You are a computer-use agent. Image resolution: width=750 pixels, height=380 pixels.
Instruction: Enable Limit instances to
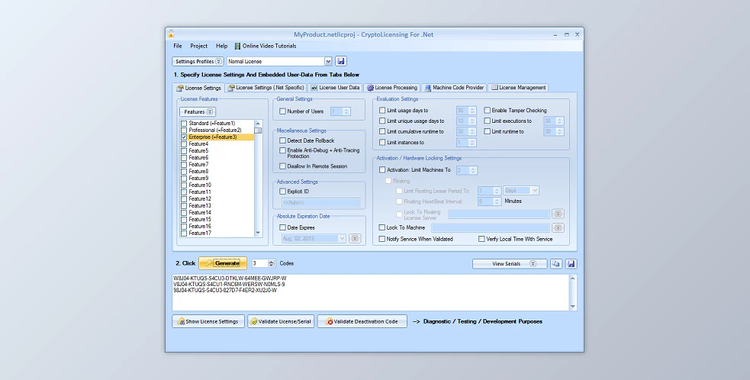click(x=382, y=143)
